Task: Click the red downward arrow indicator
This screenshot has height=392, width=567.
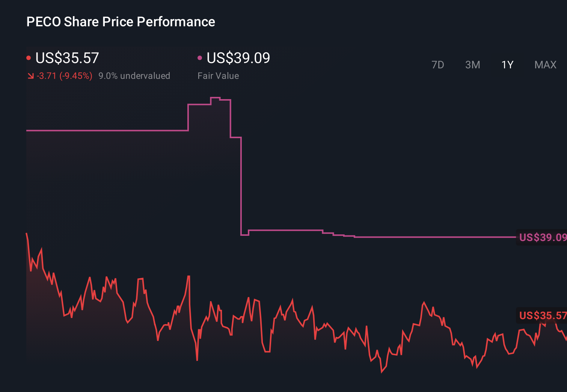Action: 30,75
